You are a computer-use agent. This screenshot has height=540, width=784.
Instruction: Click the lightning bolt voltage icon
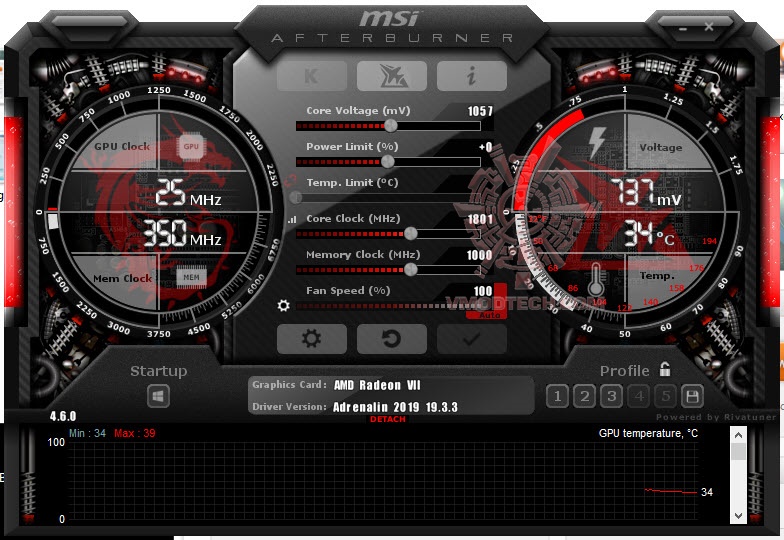598,142
